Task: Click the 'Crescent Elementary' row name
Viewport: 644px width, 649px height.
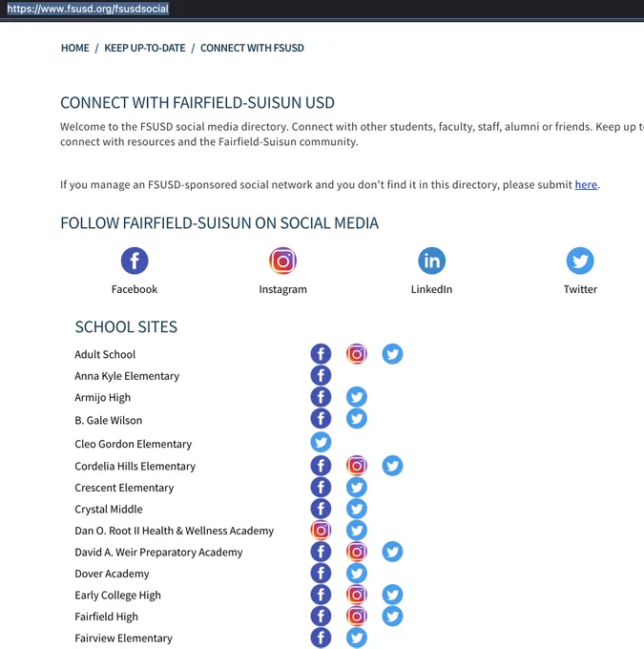Action: (x=124, y=488)
